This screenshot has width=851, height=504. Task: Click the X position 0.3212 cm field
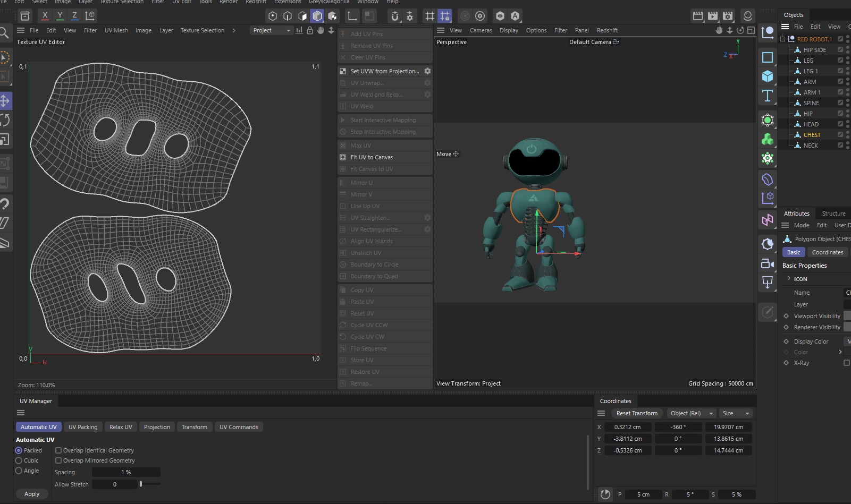pyautogui.click(x=627, y=427)
